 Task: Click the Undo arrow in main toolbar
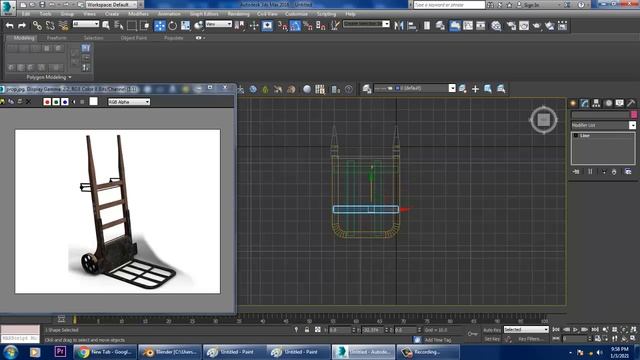(9, 26)
